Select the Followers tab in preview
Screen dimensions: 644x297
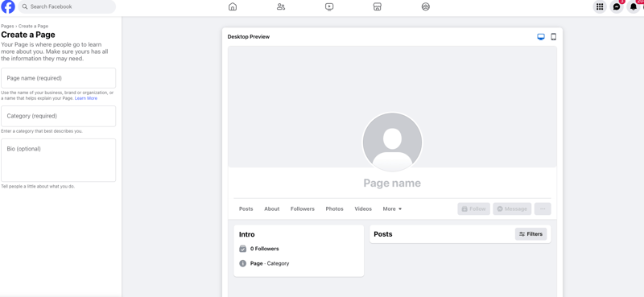(303, 208)
